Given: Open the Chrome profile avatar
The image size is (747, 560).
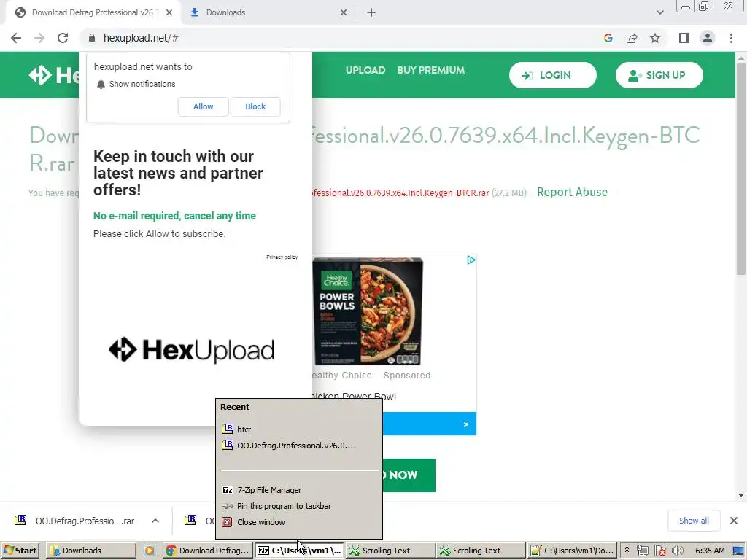Looking at the screenshot, I should pyautogui.click(x=708, y=38).
